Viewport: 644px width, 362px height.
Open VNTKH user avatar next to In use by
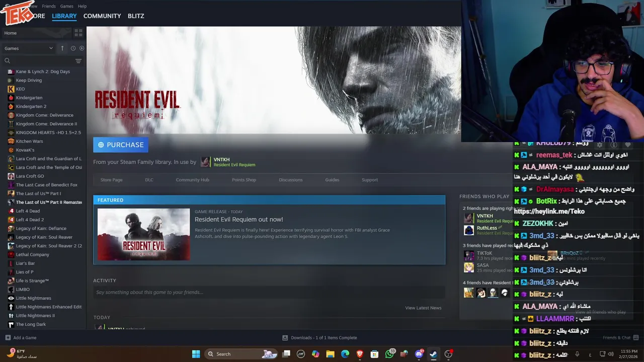coord(205,162)
